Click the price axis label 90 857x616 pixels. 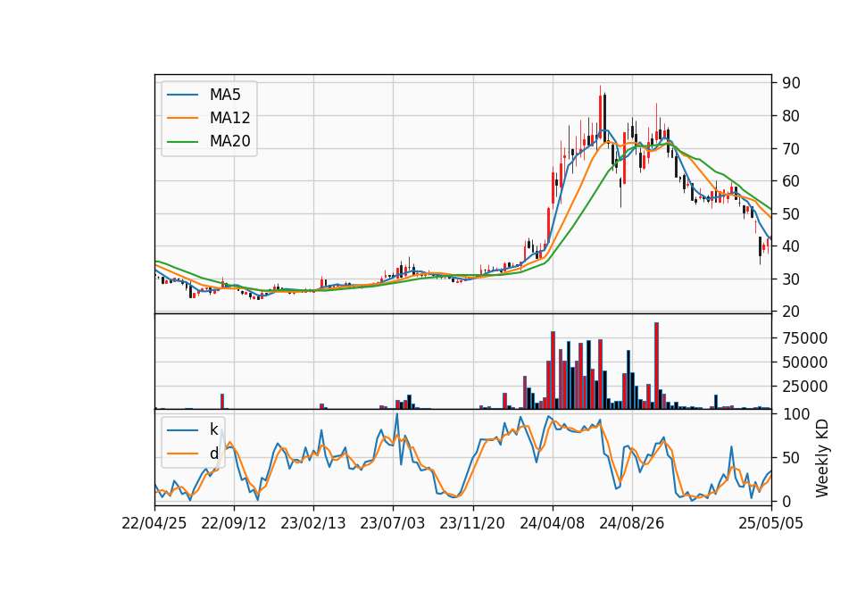point(791,83)
